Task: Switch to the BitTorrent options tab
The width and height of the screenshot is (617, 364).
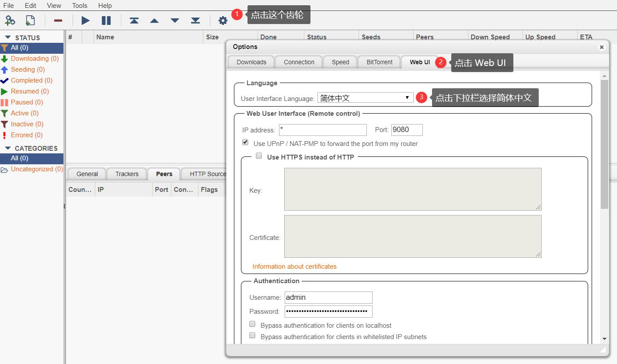Action: tap(380, 62)
